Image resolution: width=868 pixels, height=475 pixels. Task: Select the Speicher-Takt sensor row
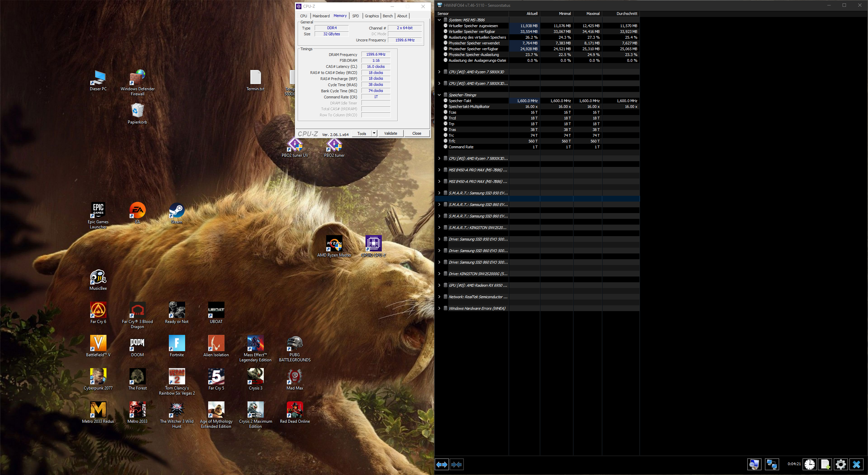460,101
